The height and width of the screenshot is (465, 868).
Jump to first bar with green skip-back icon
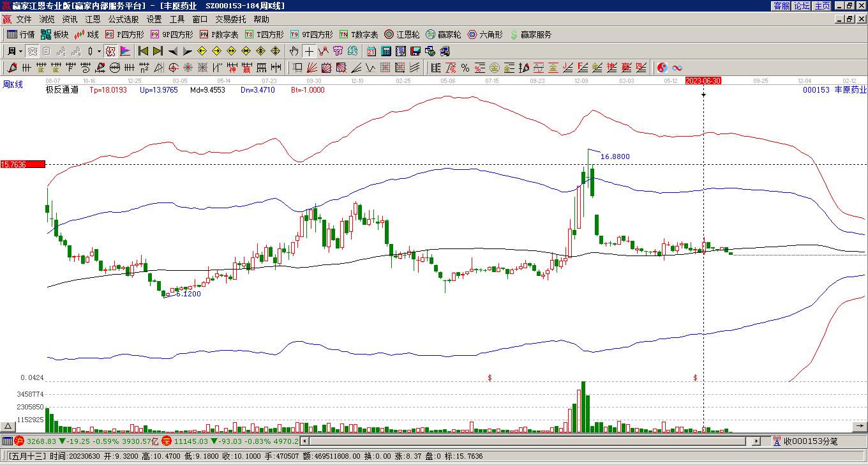[x=143, y=51]
